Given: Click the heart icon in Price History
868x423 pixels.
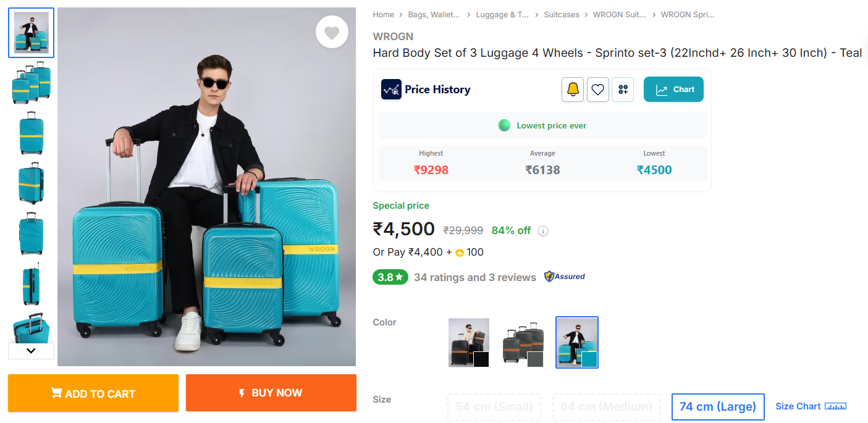Looking at the screenshot, I should (x=597, y=90).
